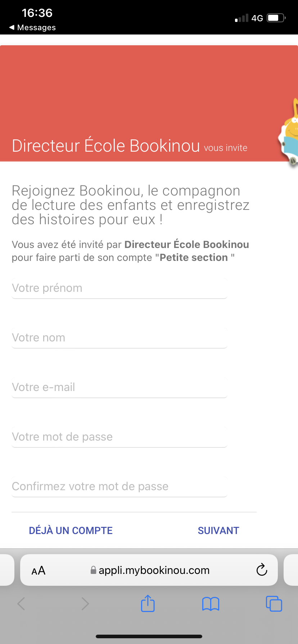Tap the padlock icon in address bar
The image size is (298, 644).
[93, 570]
